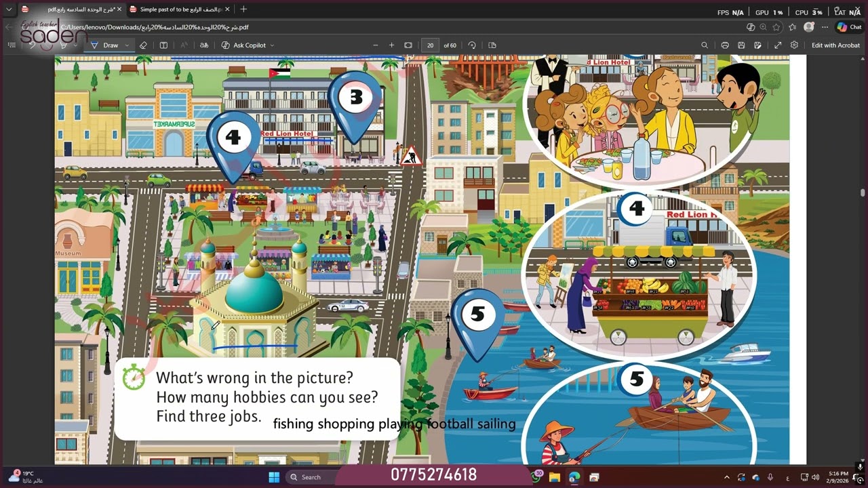Switch the page view layout
Image resolution: width=868 pixels, height=488 pixels.
(x=492, y=45)
